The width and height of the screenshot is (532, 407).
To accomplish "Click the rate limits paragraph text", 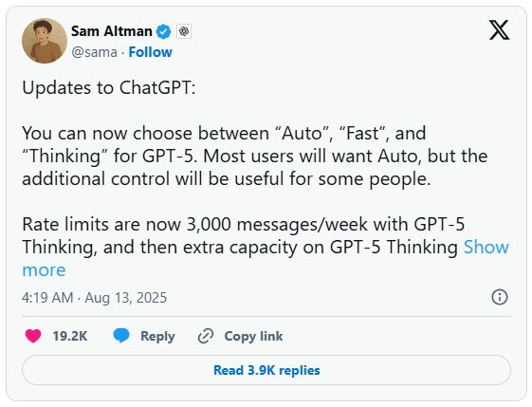I will (x=244, y=235).
